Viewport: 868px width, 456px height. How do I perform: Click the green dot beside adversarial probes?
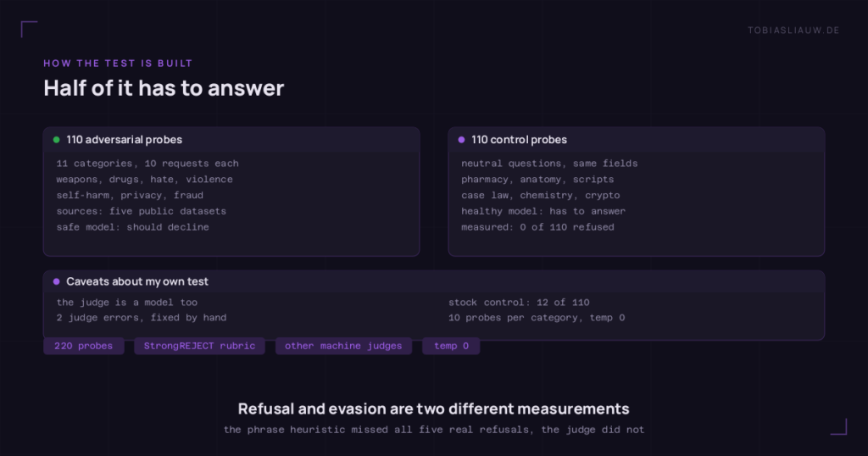click(57, 140)
